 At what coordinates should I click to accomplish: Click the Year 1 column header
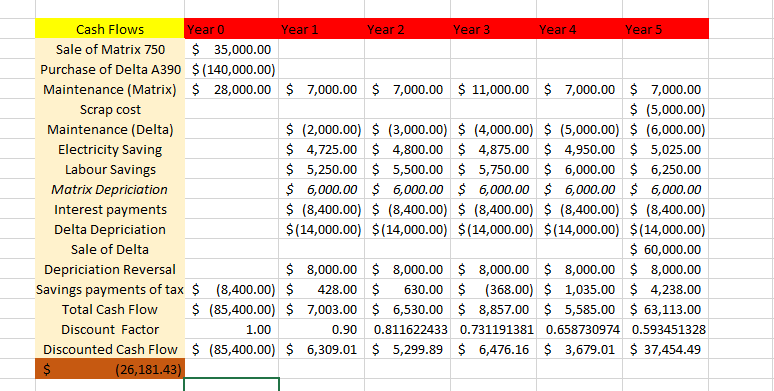(321, 29)
